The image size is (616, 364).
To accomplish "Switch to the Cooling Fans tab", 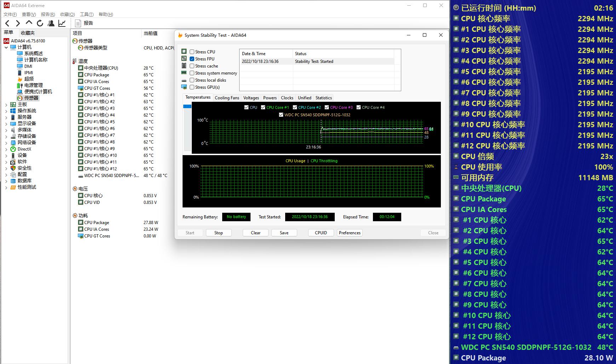I will [x=227, y=98].
